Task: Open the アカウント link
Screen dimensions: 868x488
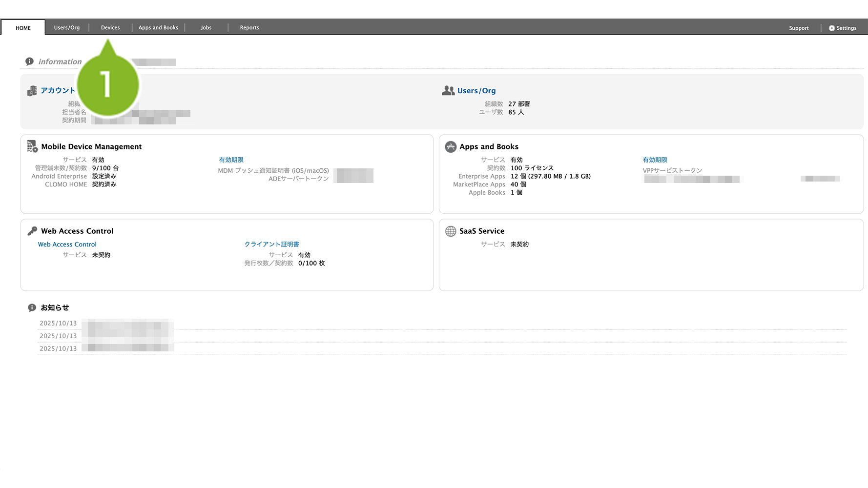Action: (58, 91)
